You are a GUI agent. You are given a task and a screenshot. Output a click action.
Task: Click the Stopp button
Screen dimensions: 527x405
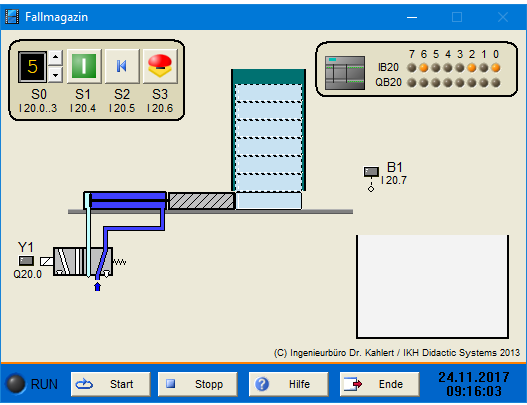[198, 384]
